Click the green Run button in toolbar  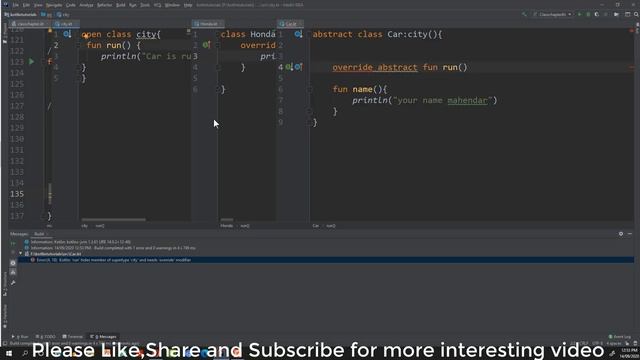click(x=579, y=14)
